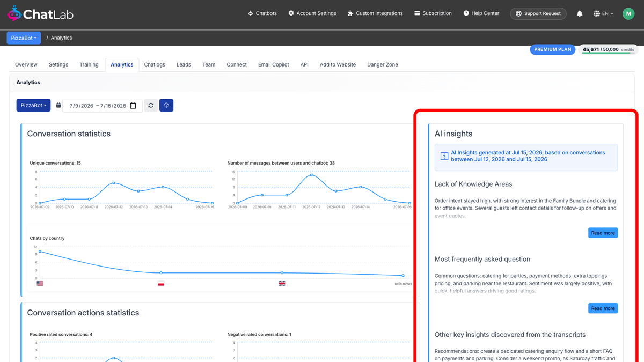Click the 'Analytics' breadcrumb text

click(62, 38)
